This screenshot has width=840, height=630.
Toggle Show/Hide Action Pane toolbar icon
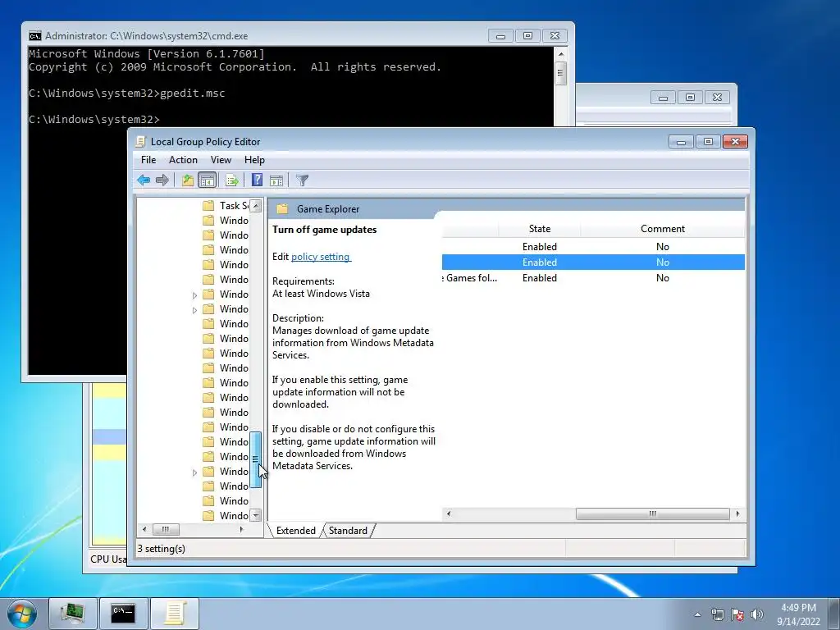tap(276, 180)
